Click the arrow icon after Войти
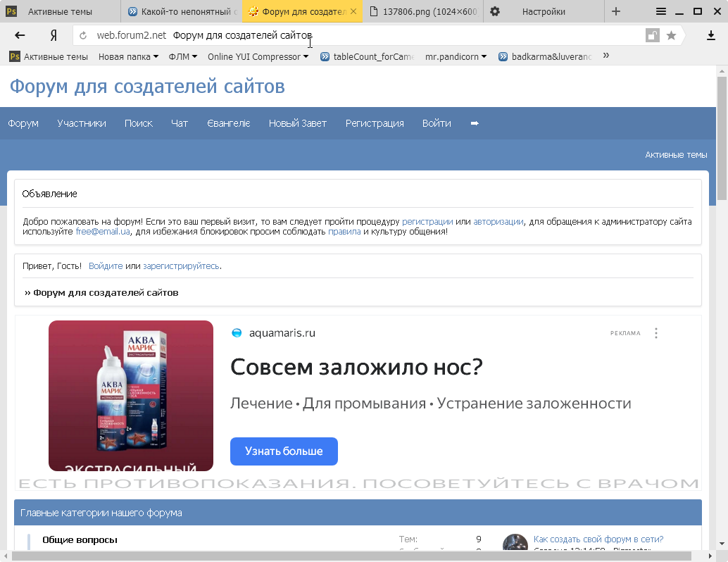The height and width of the screenshot is (562, 728). coord(475,123)
